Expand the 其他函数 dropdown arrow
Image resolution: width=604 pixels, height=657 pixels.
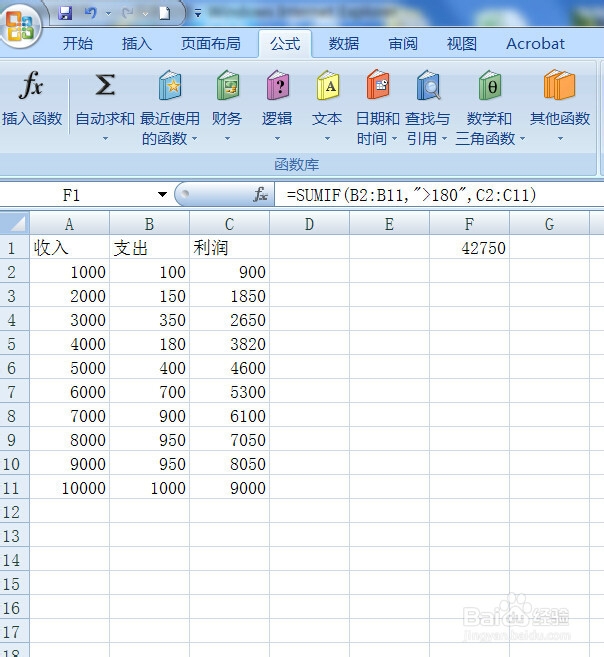coord(560,138)
